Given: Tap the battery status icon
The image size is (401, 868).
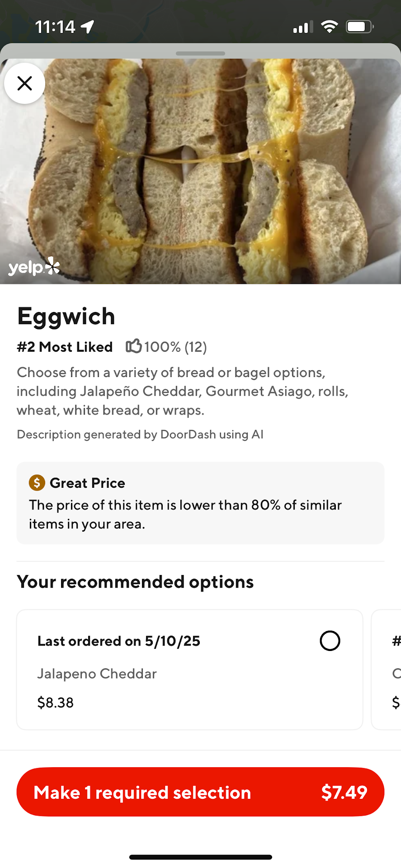Looking at the screenshot, I should [359, 27].
